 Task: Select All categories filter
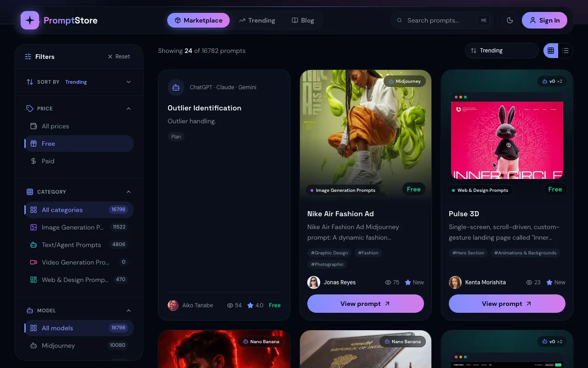tap(79, 210)
